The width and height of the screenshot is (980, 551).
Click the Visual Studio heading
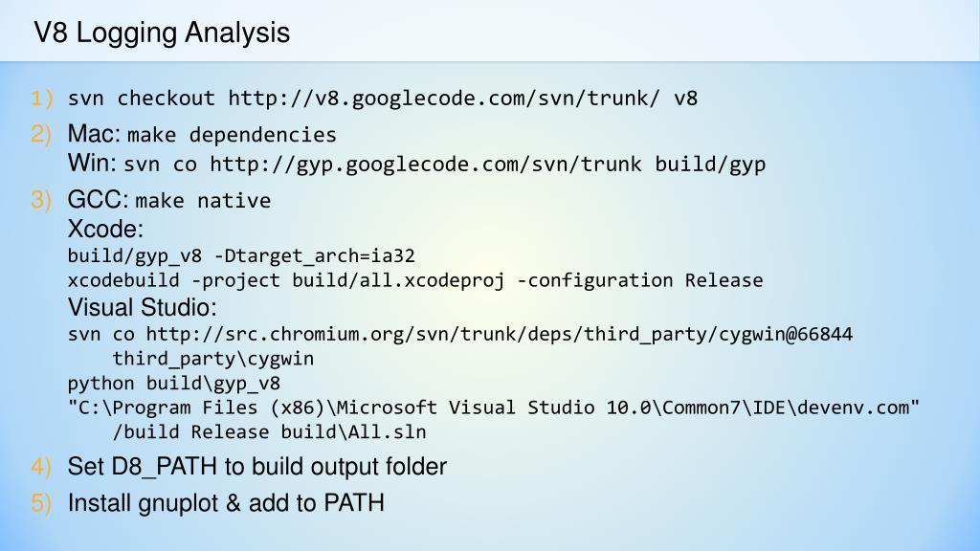[143, 307]
